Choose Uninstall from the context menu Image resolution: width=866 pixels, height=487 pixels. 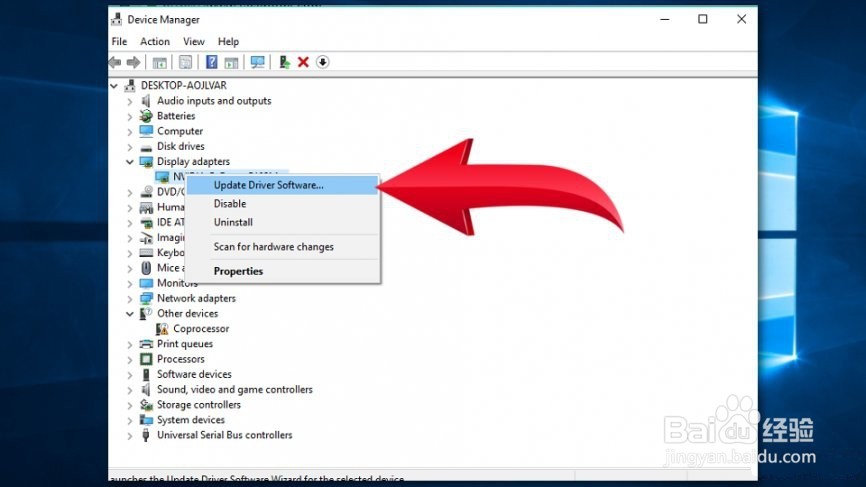click(x=283, y=222)
